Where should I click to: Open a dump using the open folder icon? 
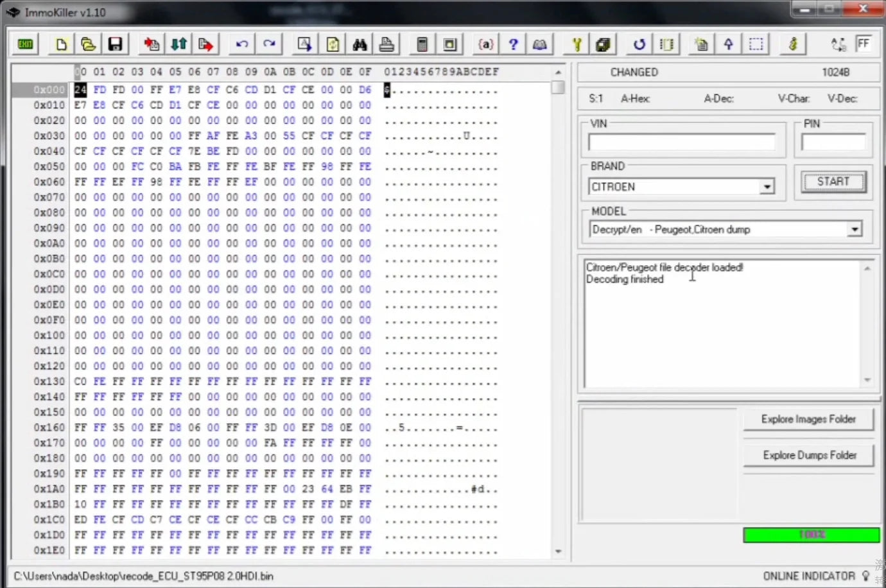pos(88,44)
